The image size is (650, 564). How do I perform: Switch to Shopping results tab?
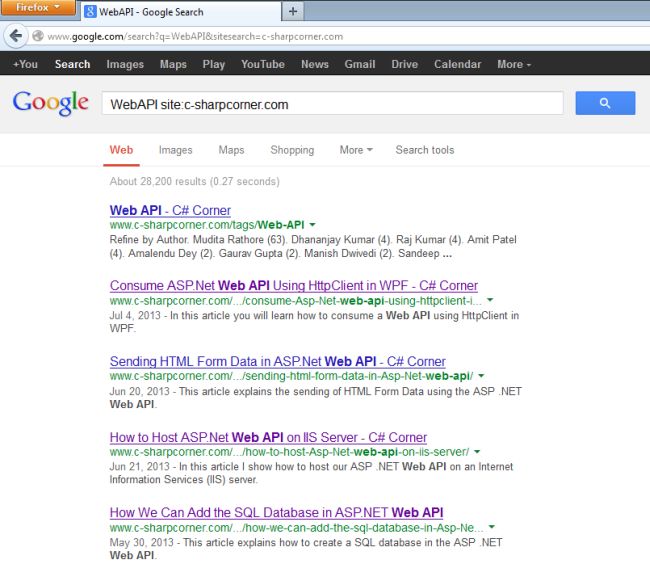pos(292,150)
